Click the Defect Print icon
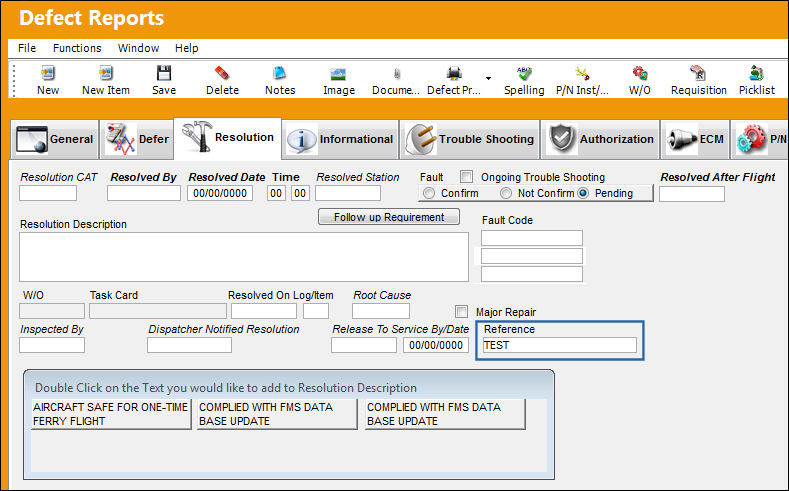This screenshot has height=491, width=789. [x=454, y=73]
